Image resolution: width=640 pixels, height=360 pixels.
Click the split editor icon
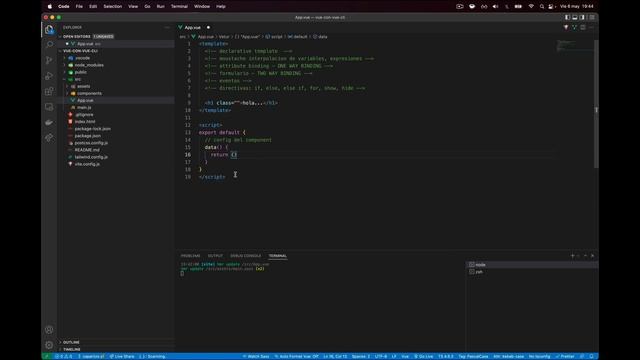click(583, 27)
